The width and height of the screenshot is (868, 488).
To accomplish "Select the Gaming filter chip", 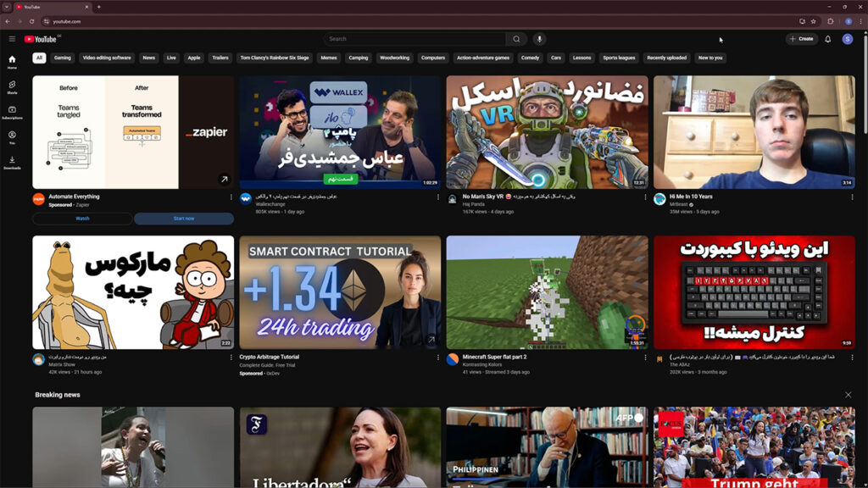I will (63, 58).
